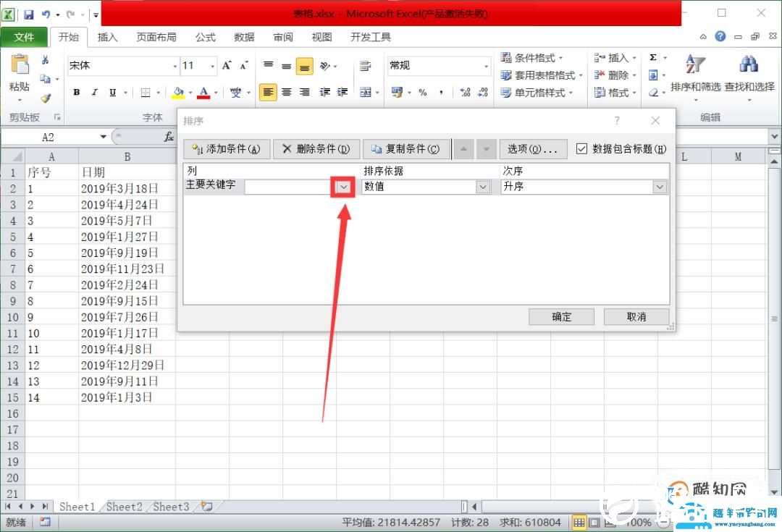Cancel the sort dialog with 取消

click(636, 316)
